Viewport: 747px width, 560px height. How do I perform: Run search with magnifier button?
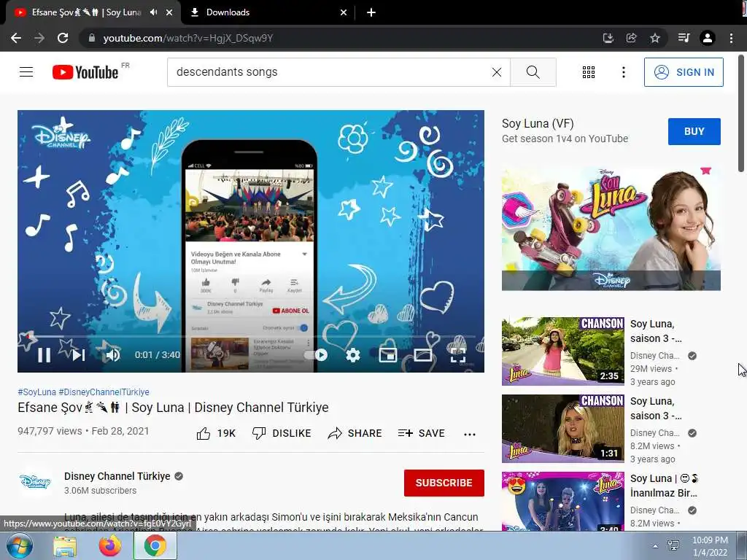point(533,72)
